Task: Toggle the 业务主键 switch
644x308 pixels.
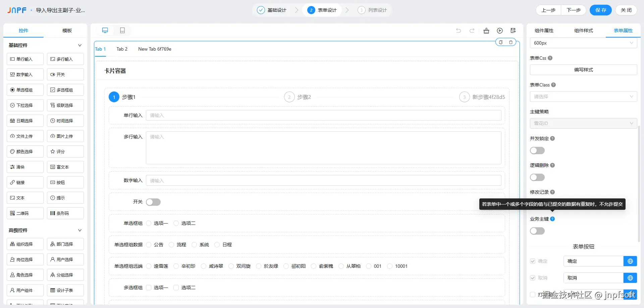Action: [537, 231]
